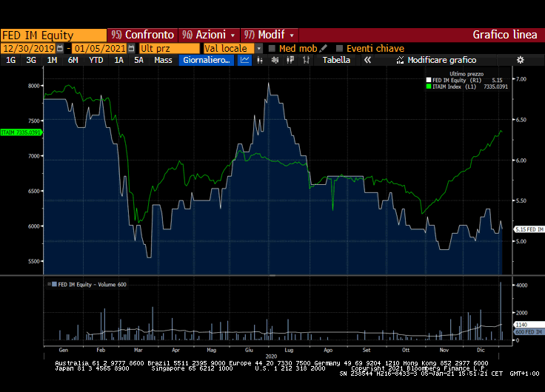The width and height of the screenshot is (545, 392).
Task: Enable the Eventi chiave checkbox
Action: [x=339, y=48]
